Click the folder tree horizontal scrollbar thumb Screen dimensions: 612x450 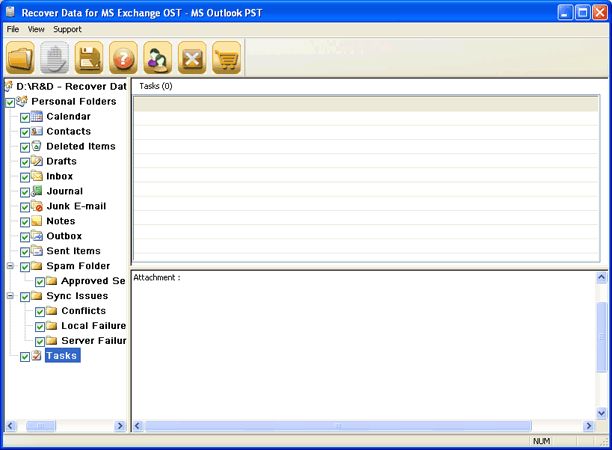click(x=41, y=426)
